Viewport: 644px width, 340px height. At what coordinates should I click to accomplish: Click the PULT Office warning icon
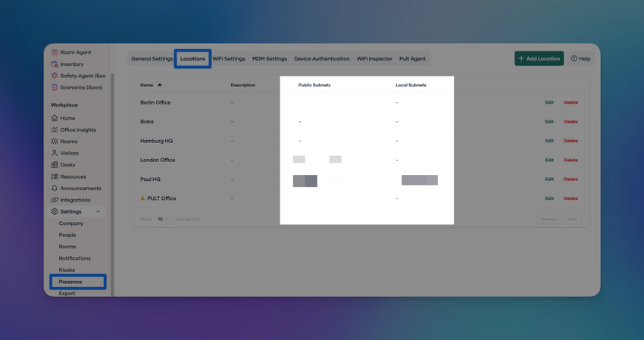142,198
